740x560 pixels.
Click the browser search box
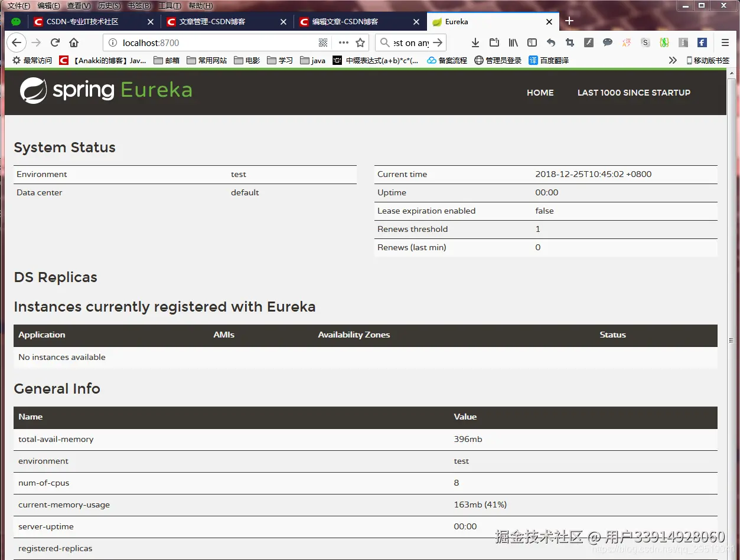click(x=410, y=42)
